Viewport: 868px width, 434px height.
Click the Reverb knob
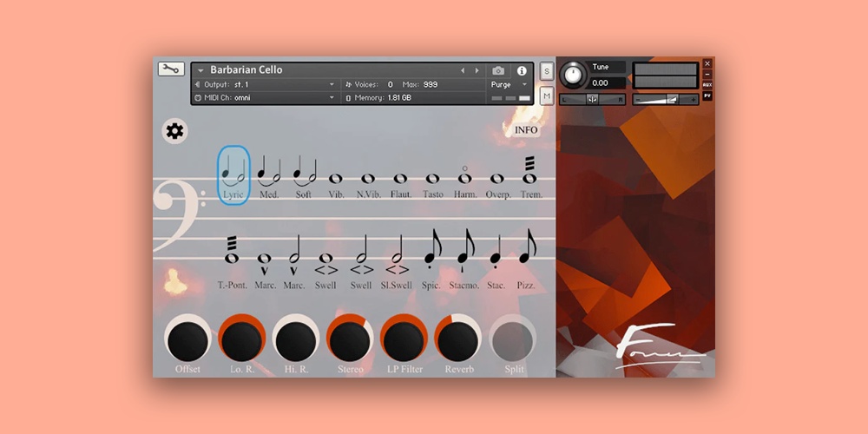click(459, 339)
